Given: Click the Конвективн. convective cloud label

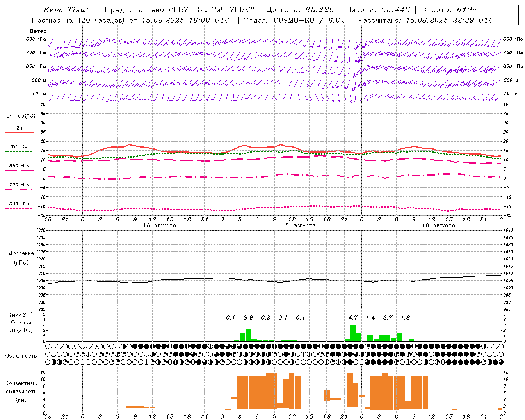Looking at the screenshot, I should click(x=21, y=383).
